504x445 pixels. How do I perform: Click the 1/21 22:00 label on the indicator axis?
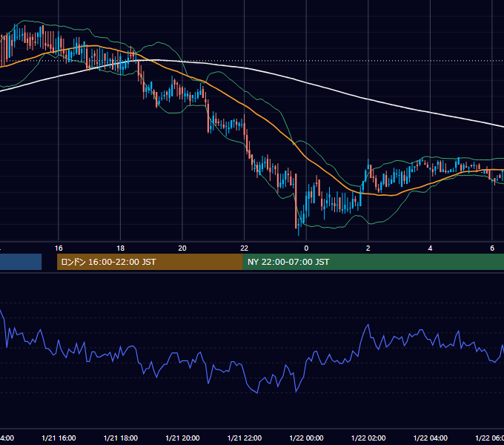pos(245,438)
